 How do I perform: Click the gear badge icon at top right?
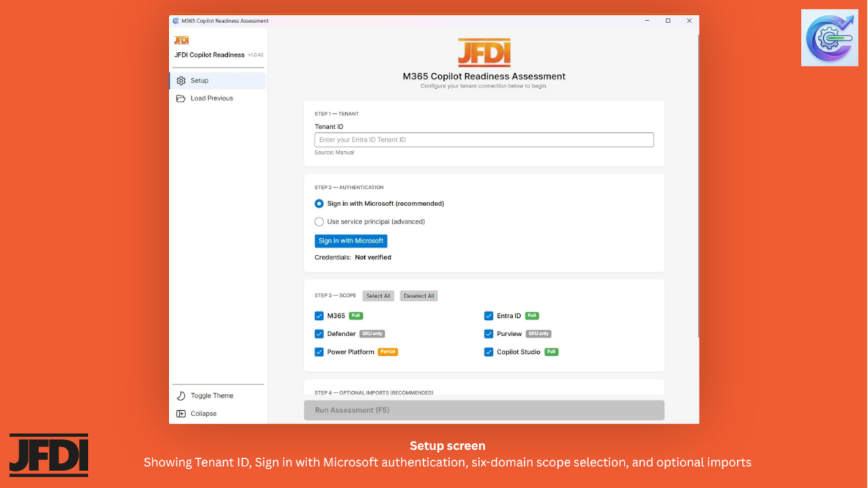829,38
